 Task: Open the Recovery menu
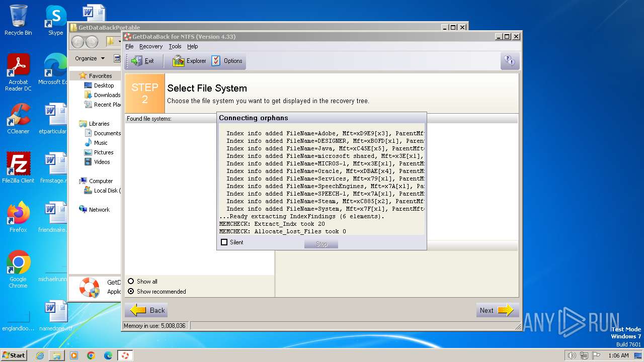coord(151,46)
